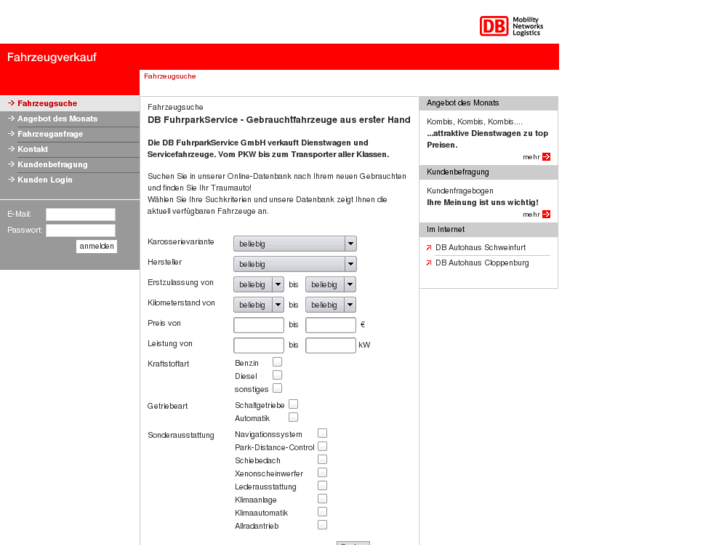Open the Karosserievariante dropdown

[295, 244]
